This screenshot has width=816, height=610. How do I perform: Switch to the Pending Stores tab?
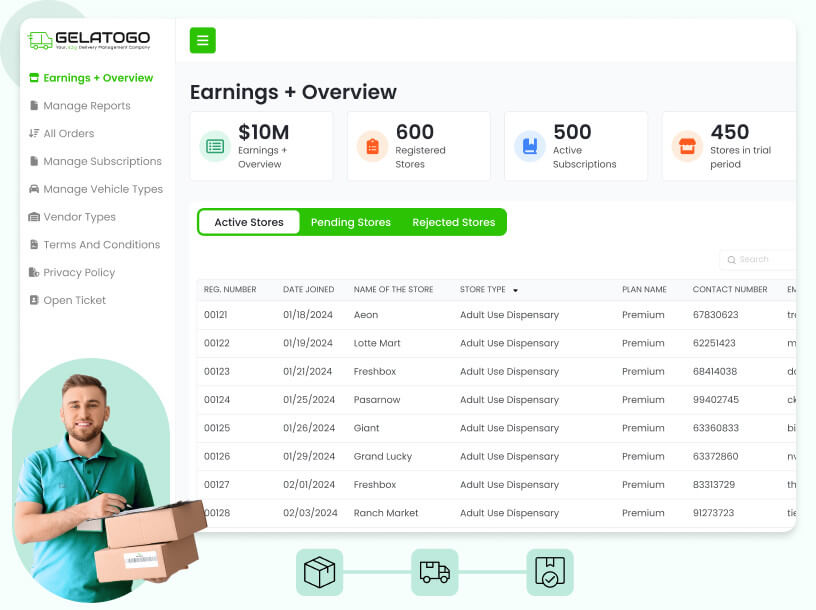[351, 222]
